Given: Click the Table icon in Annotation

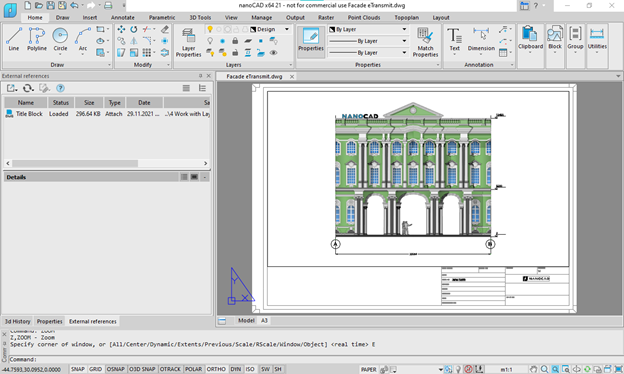Looking at the screenshot, I should [503, 53].
